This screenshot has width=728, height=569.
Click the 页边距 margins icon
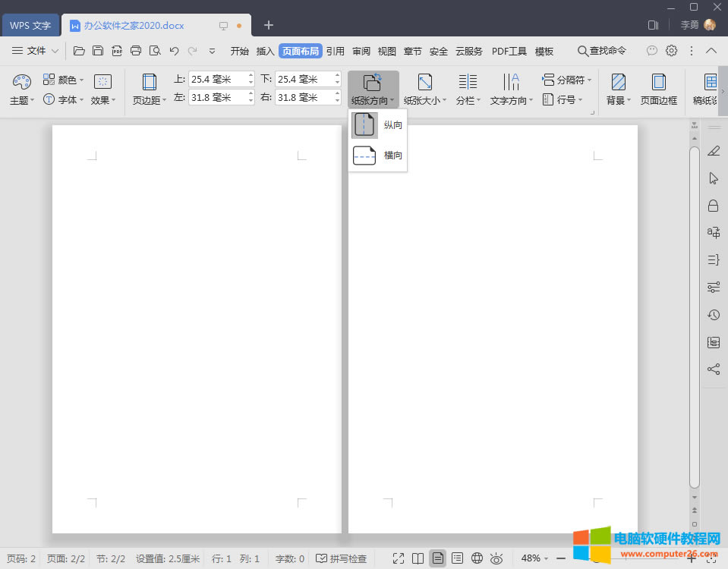click(149, 83)
